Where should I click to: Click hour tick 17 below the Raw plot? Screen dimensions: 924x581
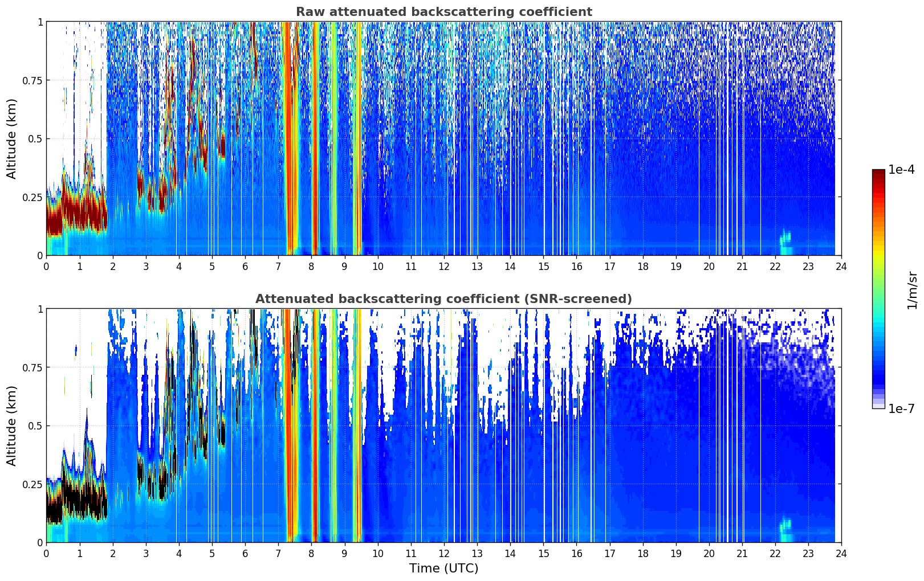pos(609,266)
